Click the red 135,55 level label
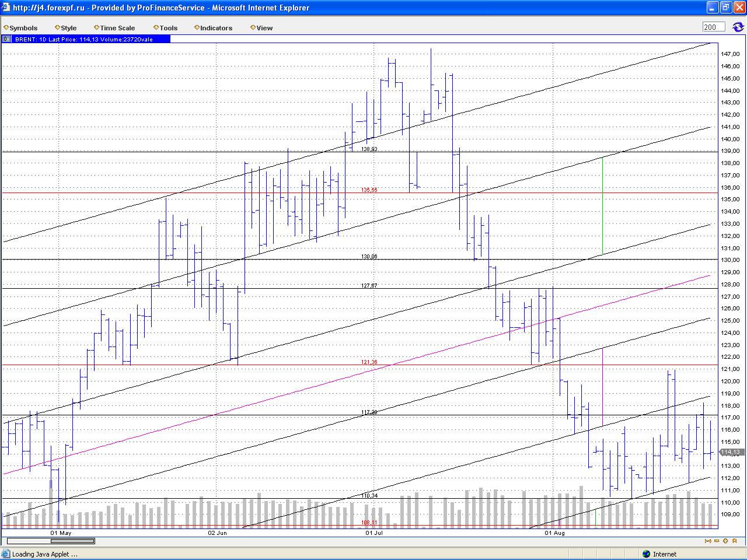Screen dimensions: 747x560 369,190
